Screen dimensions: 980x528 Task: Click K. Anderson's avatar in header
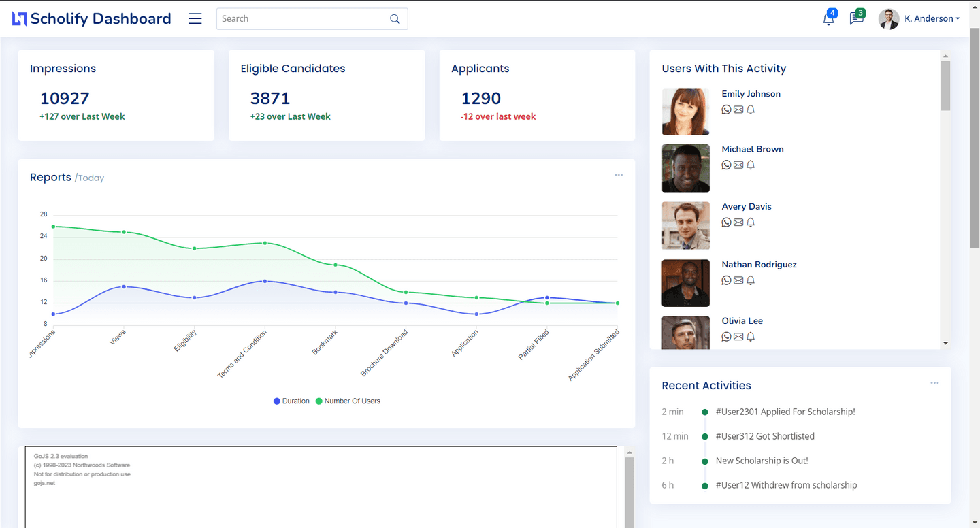[x=889, y=19]
